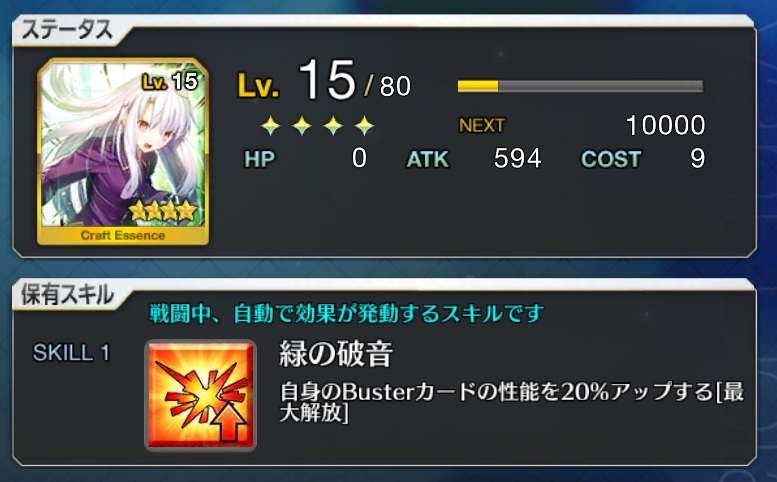The image size is (777, 482).
Task: Click the experience progress bar
Action: click(580, 86)
